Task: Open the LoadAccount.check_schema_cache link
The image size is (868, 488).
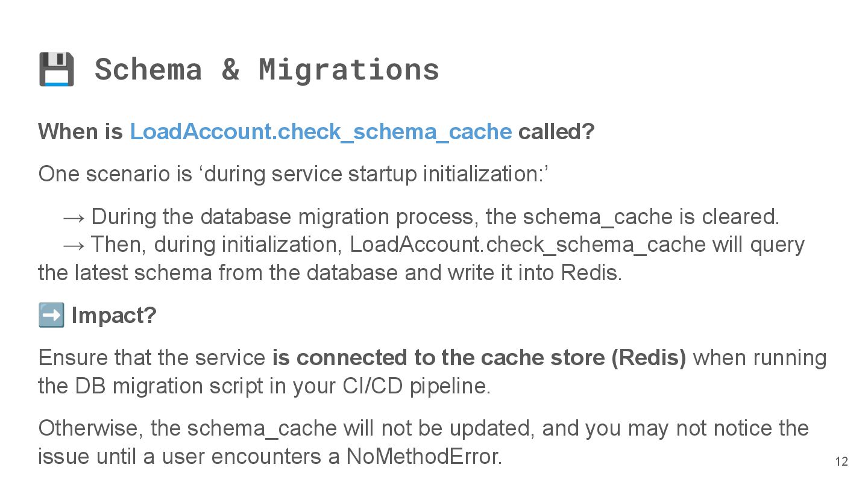Action: coord(321,131)
